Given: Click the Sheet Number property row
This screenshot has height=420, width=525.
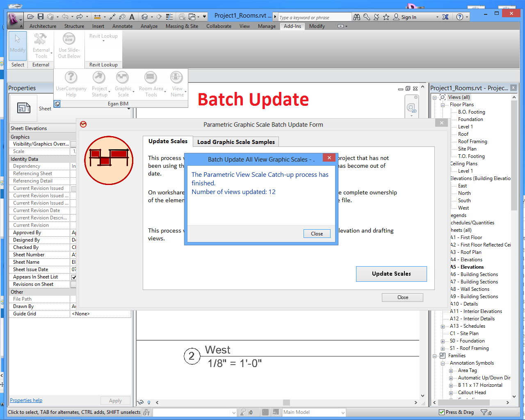Looking at the screenshot, I should (x=43, y=255).
